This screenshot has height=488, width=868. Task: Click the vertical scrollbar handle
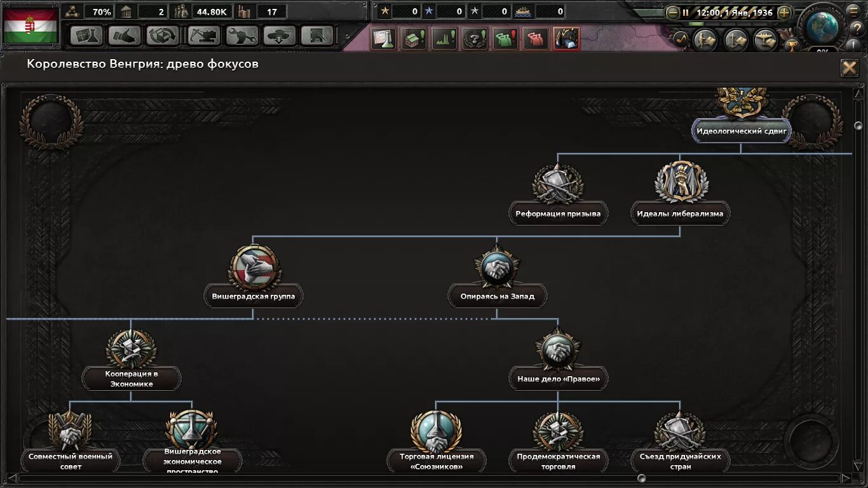click(x=858, y=126)
